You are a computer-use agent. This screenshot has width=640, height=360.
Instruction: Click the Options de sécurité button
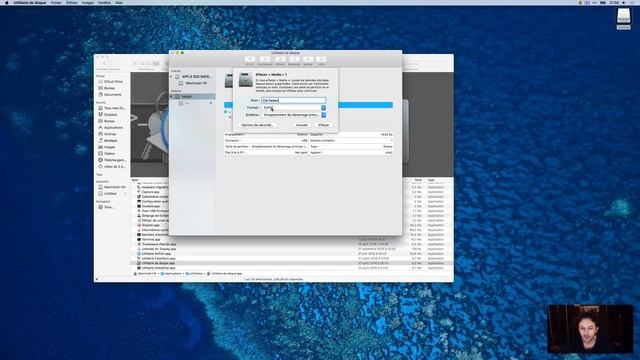tap(257, 125)
